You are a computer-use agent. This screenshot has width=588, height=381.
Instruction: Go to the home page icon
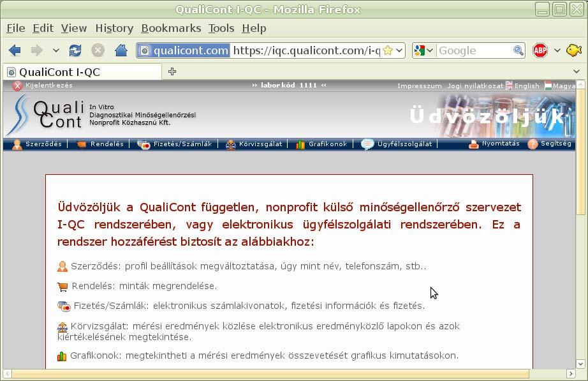(121, 50)
